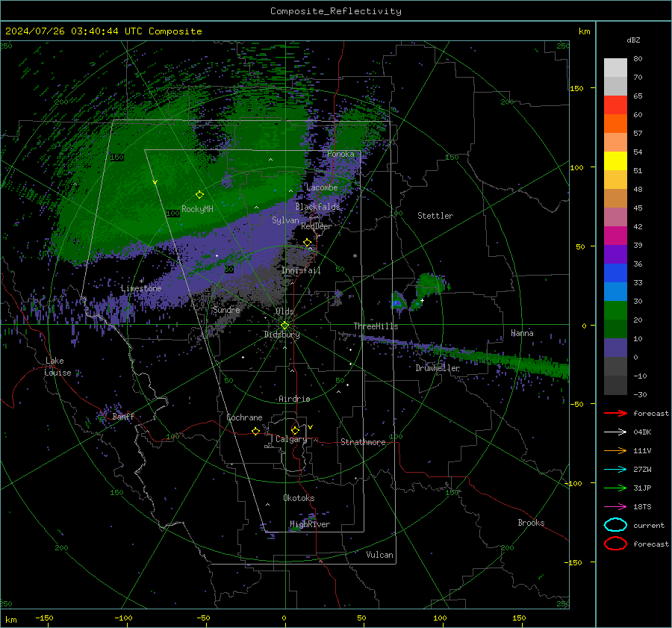Click the Drumheller map label
The width and height of the screenshot is (672, 628).
(x=438, y=368)
